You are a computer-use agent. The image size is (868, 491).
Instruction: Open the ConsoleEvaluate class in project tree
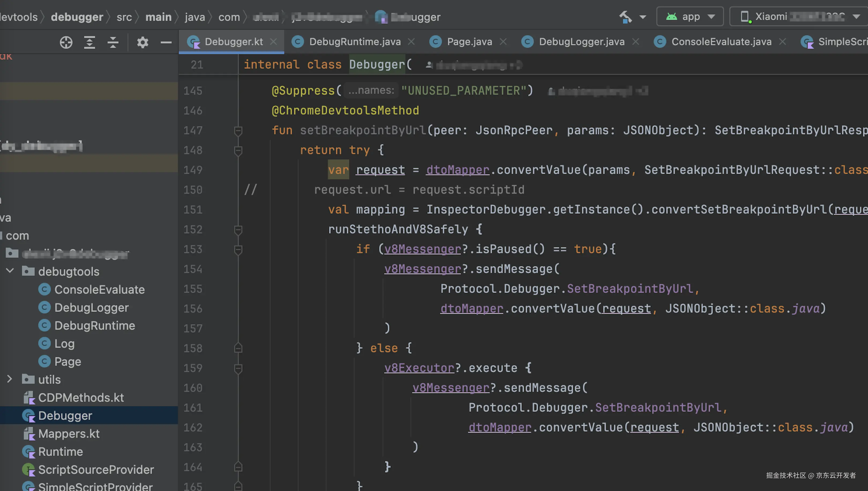[99, 289]
